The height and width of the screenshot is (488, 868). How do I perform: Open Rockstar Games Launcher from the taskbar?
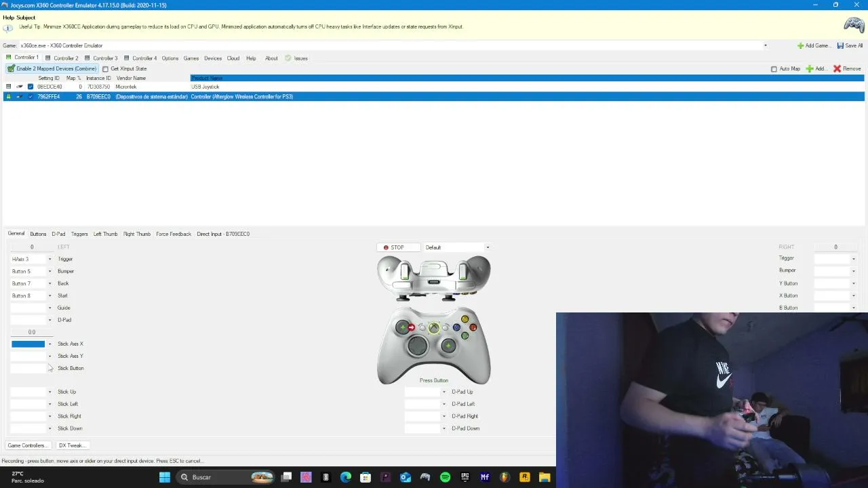(525, 477)
